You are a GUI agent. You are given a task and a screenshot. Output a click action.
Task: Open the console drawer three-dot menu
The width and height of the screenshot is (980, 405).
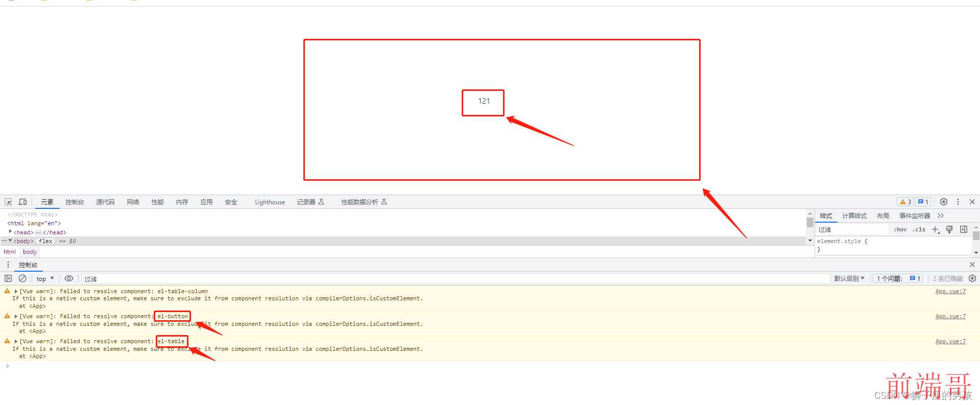click(8, 265)
